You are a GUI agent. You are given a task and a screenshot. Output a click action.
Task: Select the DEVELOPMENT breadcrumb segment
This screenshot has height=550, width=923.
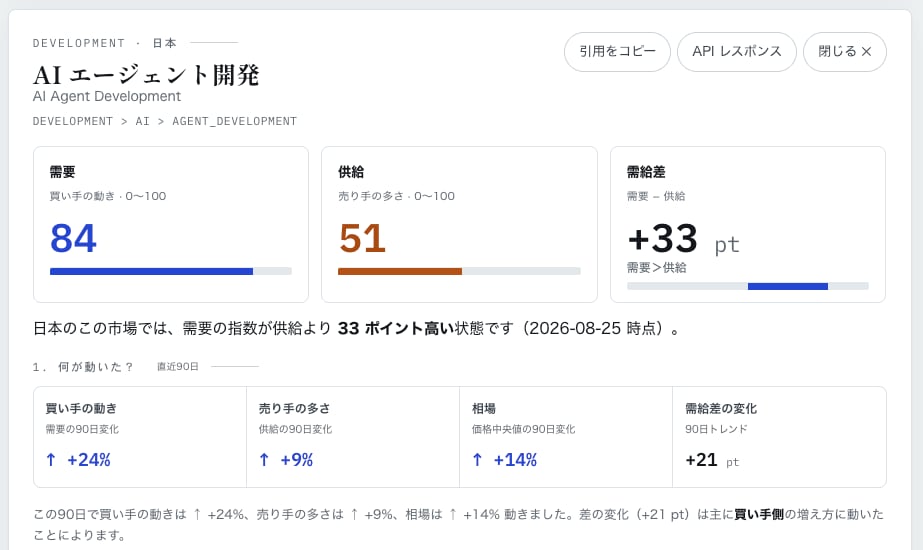click(x=72, y=121)
